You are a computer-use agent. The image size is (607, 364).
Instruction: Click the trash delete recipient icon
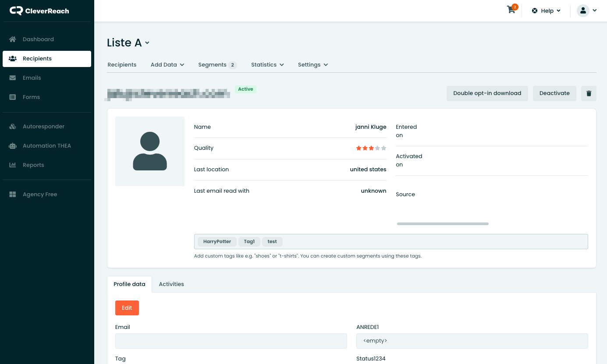pyautogui.click(x=589, y=93)
